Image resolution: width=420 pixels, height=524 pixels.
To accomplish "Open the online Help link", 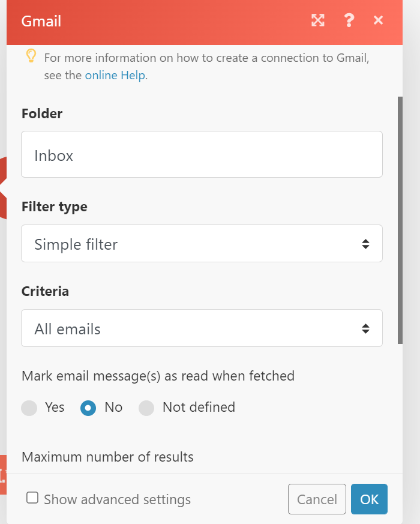I will [x=115, y=75].
